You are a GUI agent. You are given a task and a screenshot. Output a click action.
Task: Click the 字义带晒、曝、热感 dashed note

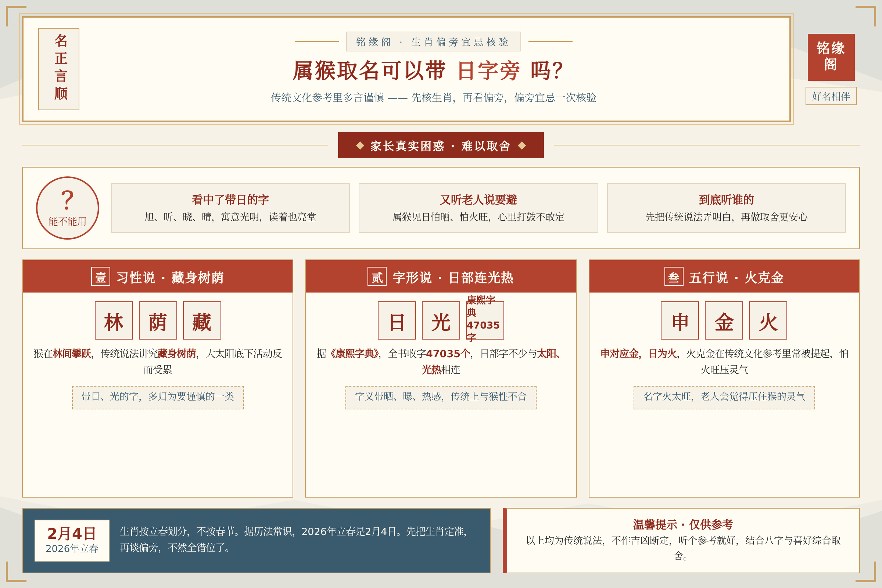(441, 398)
